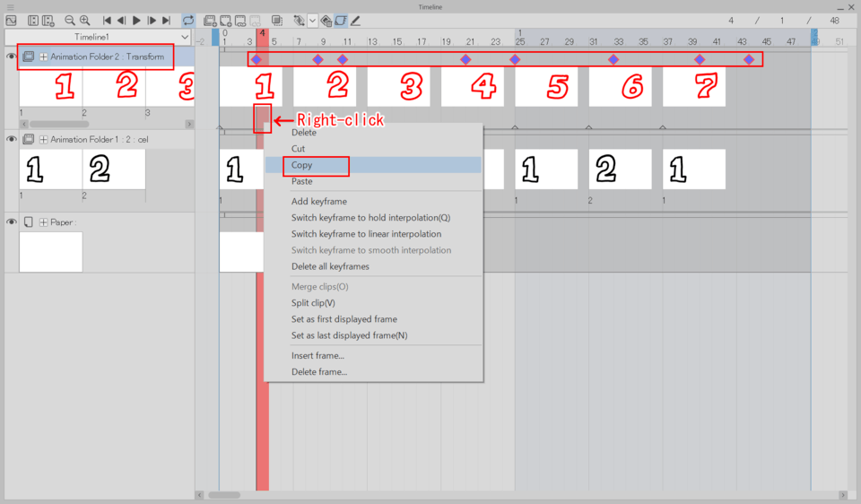Open the keyframe interpolation dropdown arrow
Image resolution: width=861 pixels, height=504 pixels.
pyautogui.click(x=312, y=21)
